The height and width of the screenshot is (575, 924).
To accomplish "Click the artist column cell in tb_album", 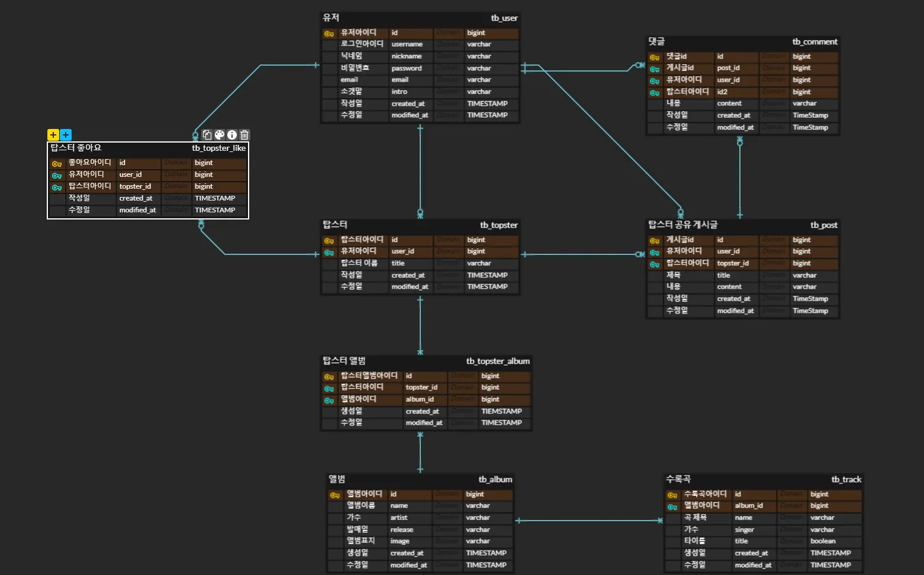I will [x=410, y=518].
